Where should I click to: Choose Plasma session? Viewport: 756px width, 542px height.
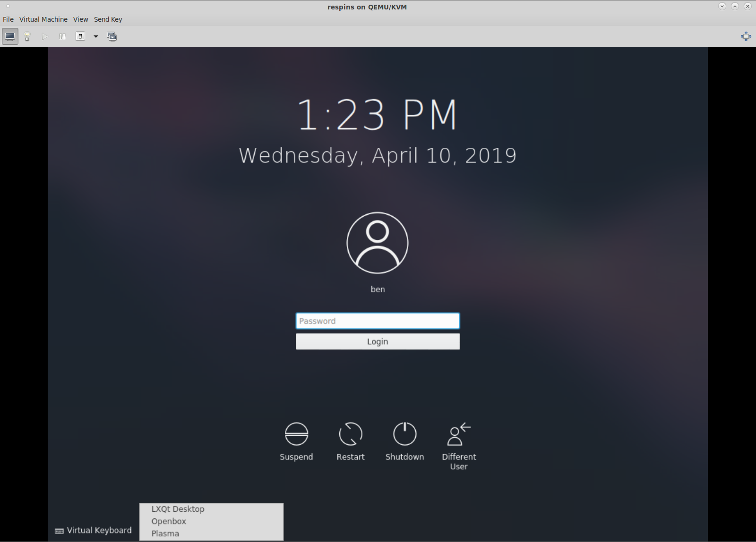(211, 534)
